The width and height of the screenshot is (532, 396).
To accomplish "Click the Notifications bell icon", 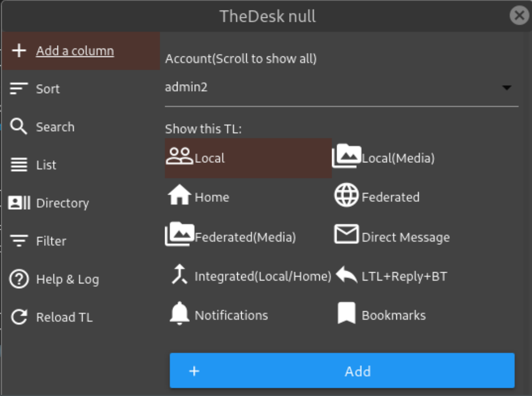I will pyautogui.click(x=179, y=314).
